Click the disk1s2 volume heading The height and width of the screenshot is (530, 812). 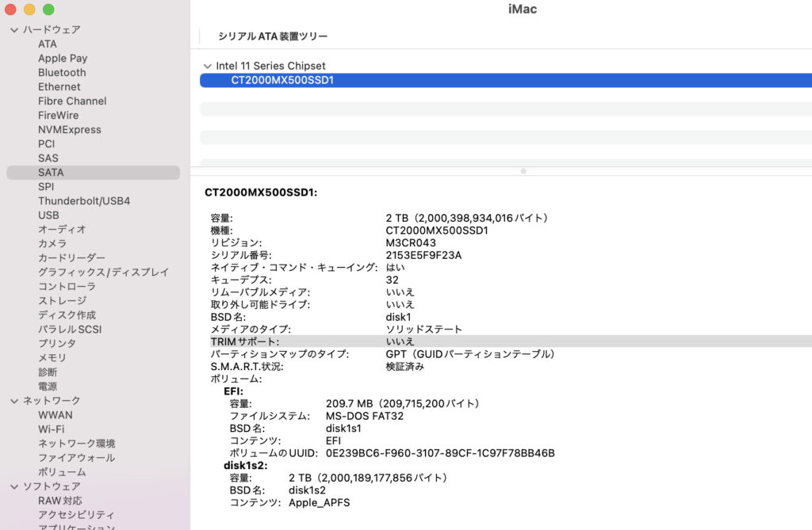(x=246, y=465)
